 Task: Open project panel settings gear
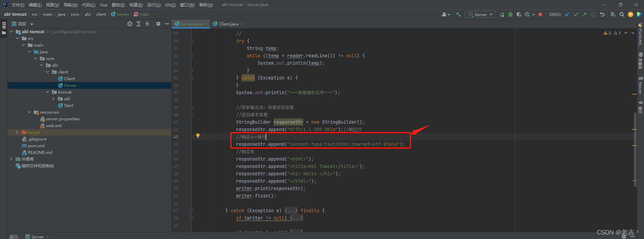click(x=158, y=24)
